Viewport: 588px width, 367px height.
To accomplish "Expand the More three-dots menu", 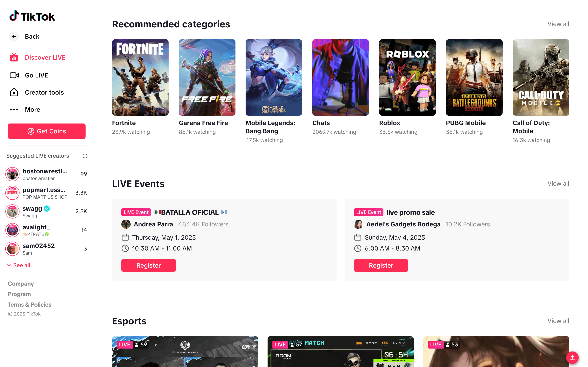I will [14, 110].
